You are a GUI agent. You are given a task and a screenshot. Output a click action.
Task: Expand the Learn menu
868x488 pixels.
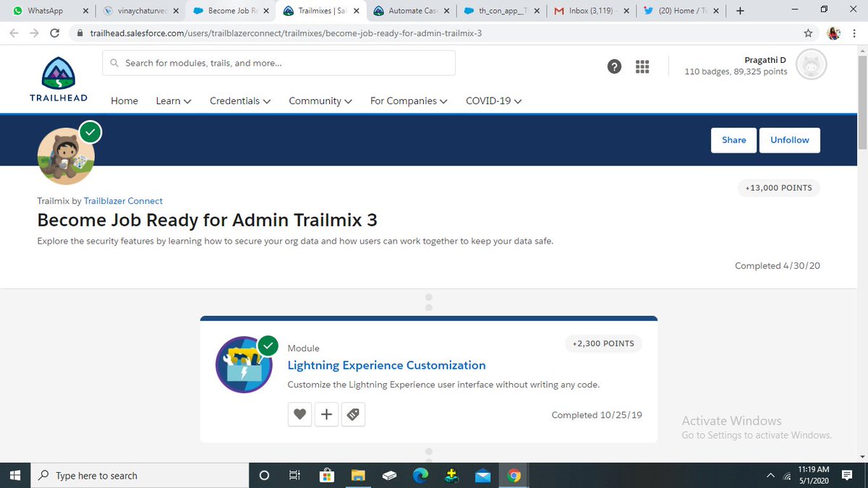coord(174,100)
